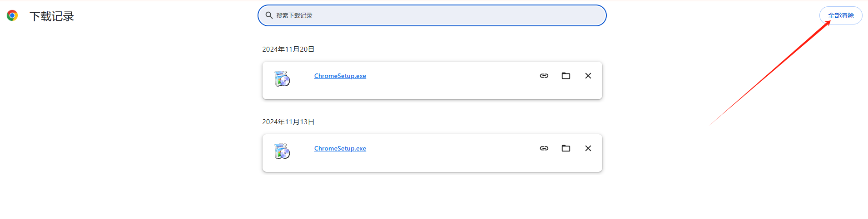Select the 2024年11月13日 date heading
The image size is (868, 219).
pyautogui.click(x=288, y=122)
